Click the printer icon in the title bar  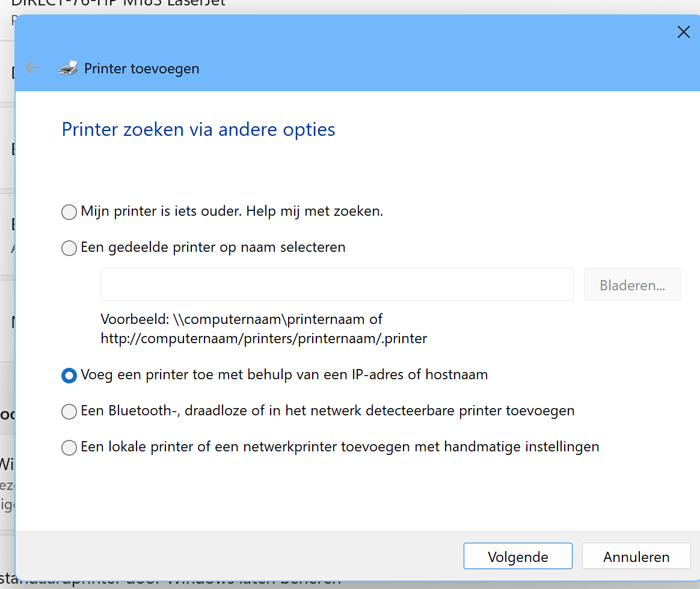pos(68,68)
